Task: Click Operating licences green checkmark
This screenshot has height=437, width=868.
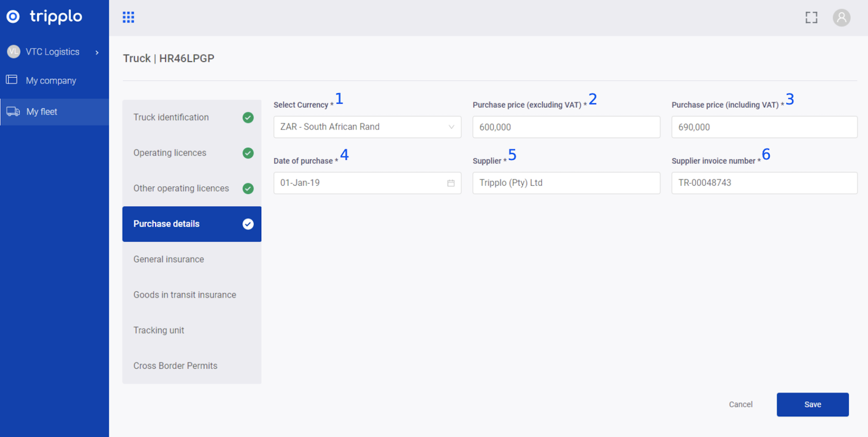Action: pyautogui.click(x=248, y=153)
